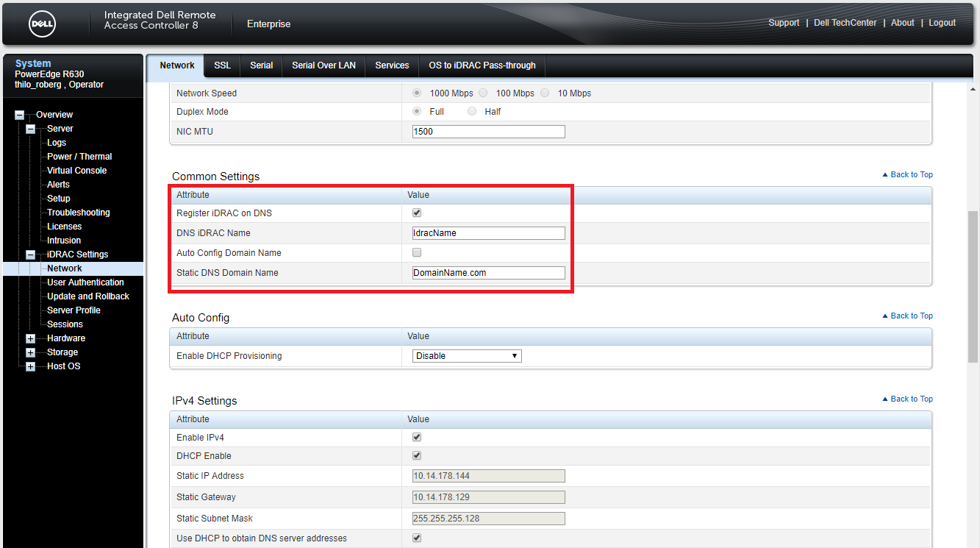This screenshot has height=548, width=980.
Task: Expand the Storage tree node
Action: pyautogui.click(x=31, y=352)
